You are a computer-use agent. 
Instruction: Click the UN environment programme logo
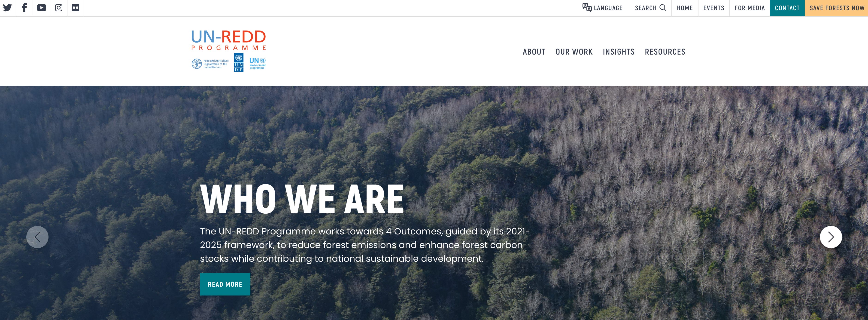click(258, 63)
